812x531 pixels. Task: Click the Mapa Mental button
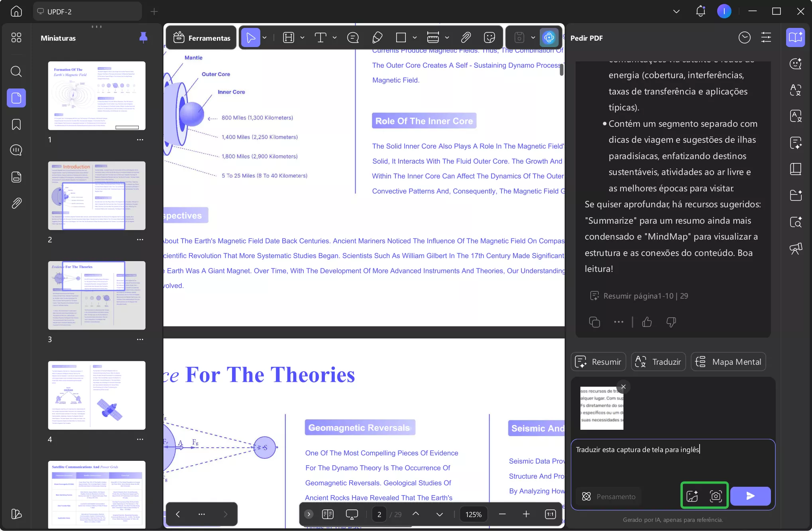tap(728, 362)
